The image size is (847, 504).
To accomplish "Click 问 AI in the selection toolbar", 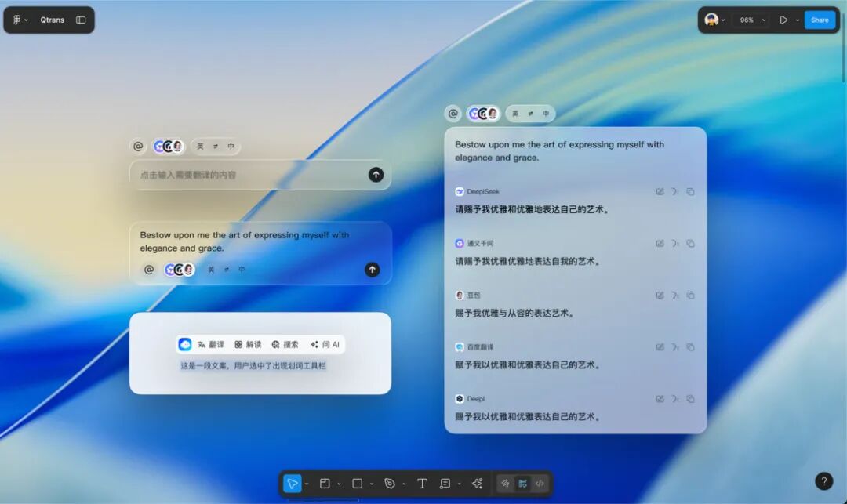I will [x=325, y=344].
